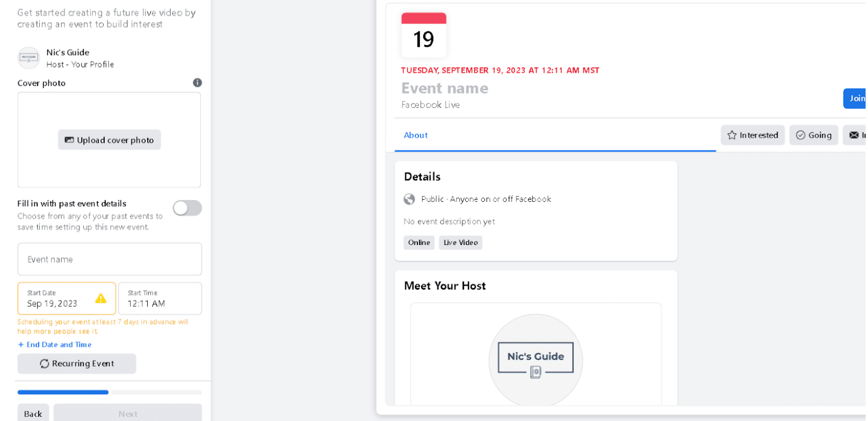Switch to the About tab
868x421 pixels.
415,135
